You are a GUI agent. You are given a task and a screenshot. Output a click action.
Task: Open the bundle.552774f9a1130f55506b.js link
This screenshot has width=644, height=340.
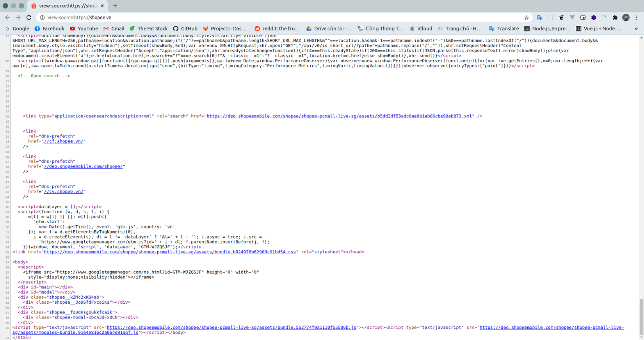pos(231,328)
